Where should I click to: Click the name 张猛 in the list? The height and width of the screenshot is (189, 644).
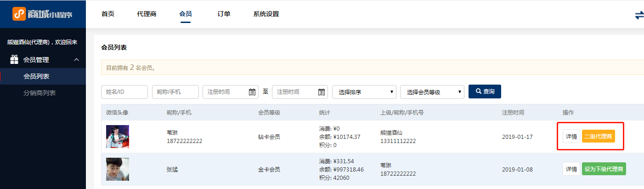(x=172, y=169)
